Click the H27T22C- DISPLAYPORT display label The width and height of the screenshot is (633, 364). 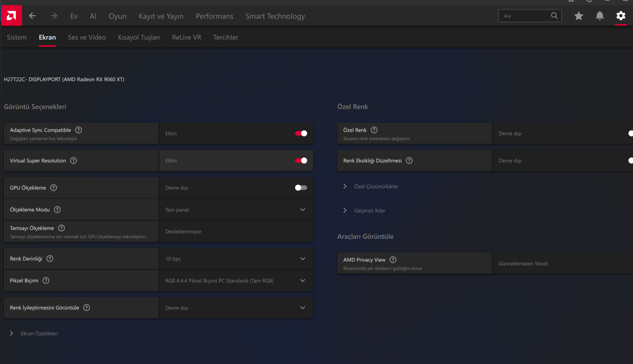tap(64, 80)
